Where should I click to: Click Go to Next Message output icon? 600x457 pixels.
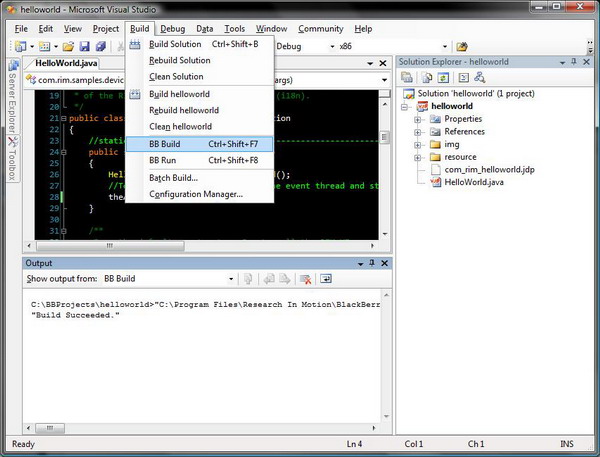284,279
